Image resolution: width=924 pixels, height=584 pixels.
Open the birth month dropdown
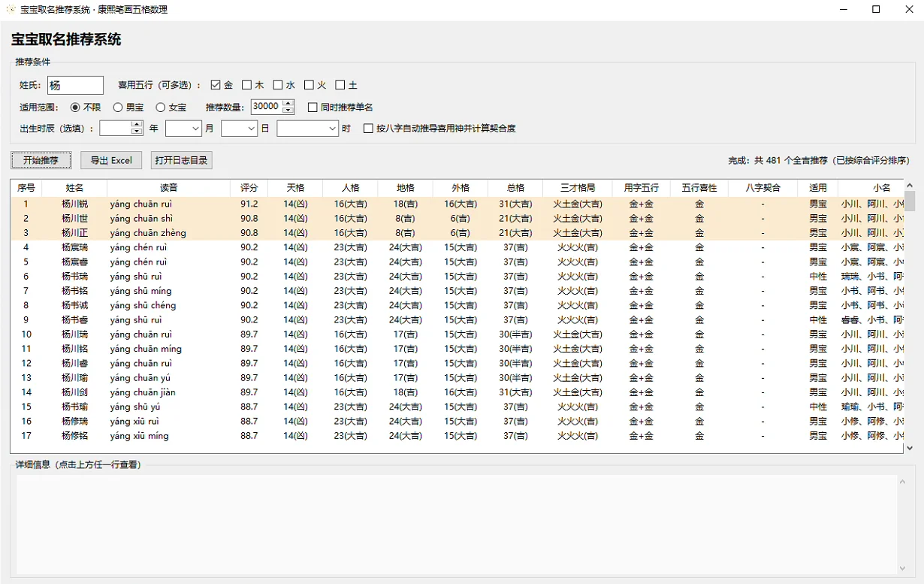click(195, 129)
